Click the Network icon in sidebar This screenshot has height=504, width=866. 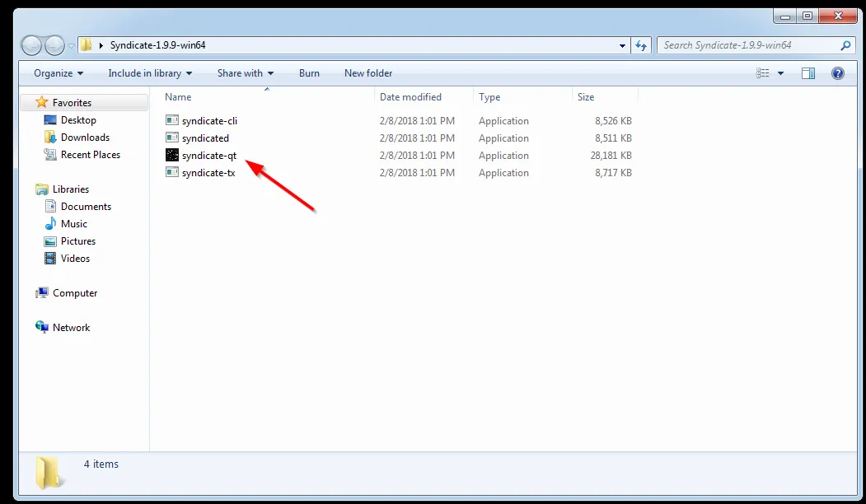point(41,327)
